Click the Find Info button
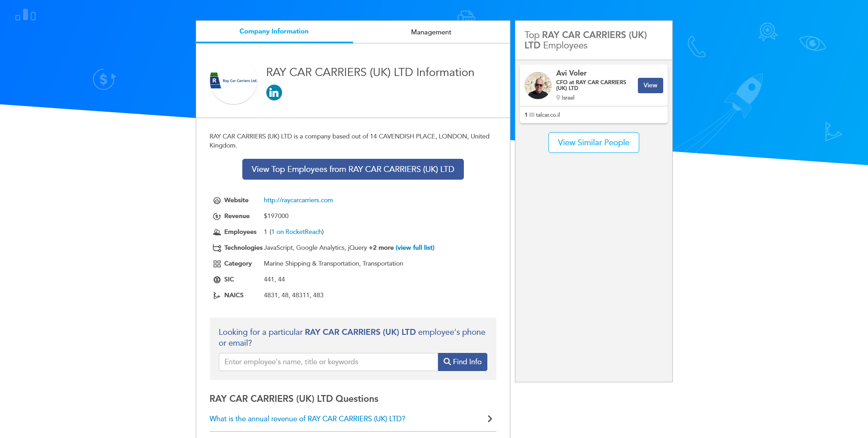The image size is (868, 438). pyautogui.click(x=462, y=362)
